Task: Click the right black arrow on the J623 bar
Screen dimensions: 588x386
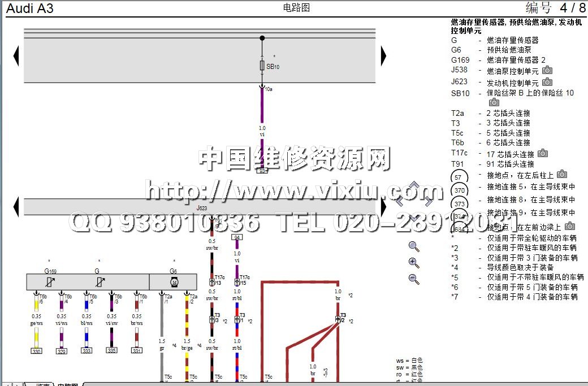Action: click(383, 207)
